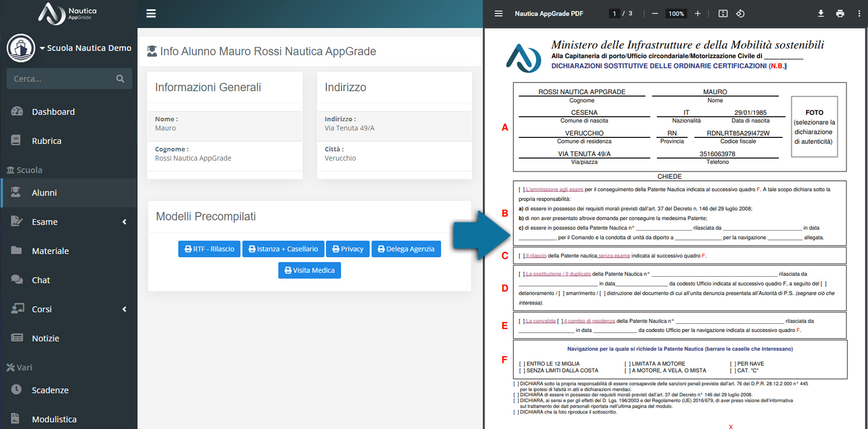Click the Materiale folder icon
The height and width of the screenshot is (429, 868).
click(16, 250)
